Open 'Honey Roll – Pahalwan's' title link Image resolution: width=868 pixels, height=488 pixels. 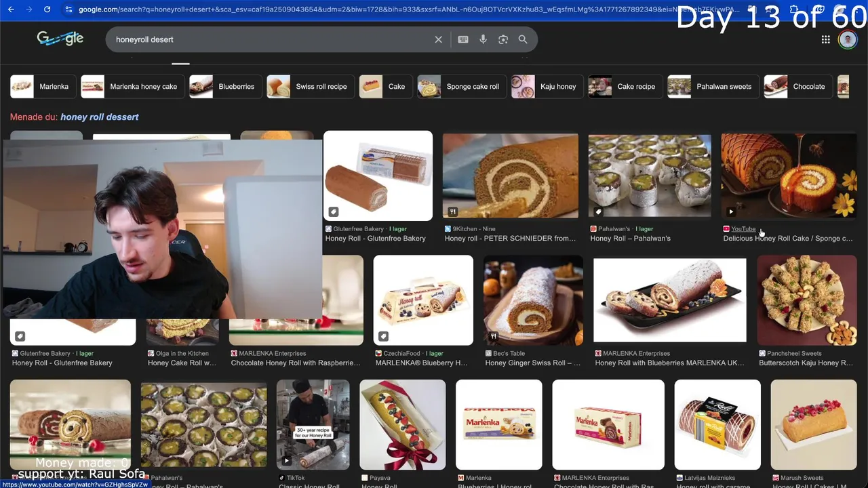click(x=630, y=239)
